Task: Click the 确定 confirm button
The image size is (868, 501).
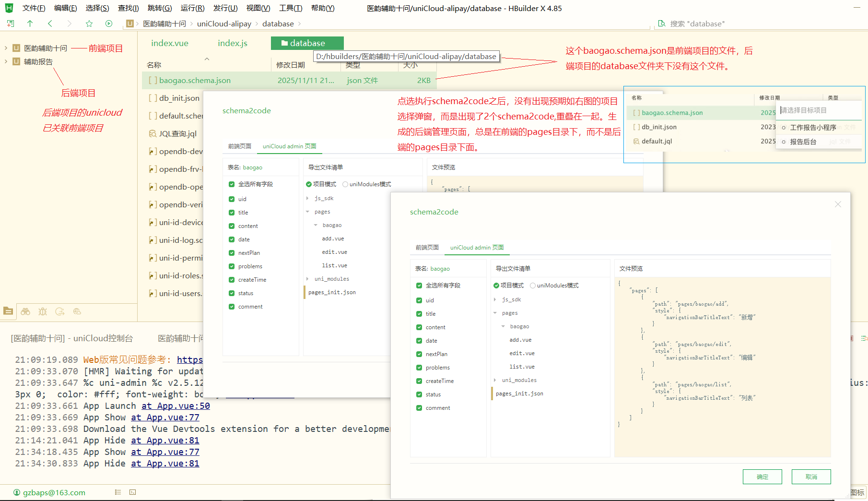Action: 762,477
